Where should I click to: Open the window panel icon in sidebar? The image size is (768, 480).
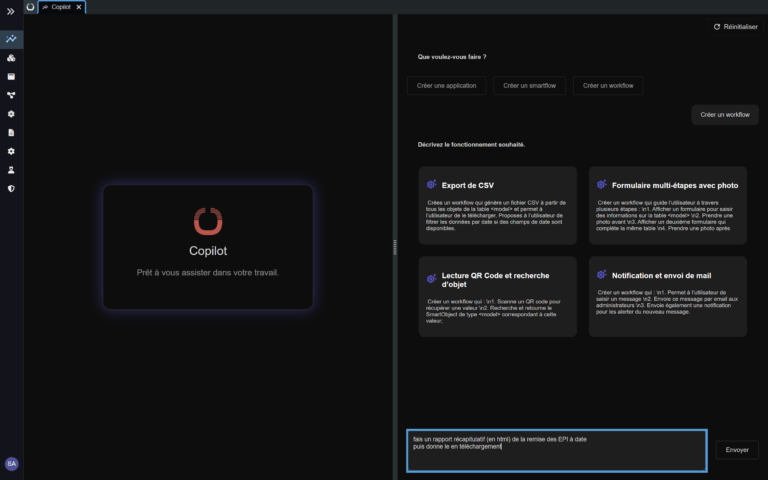point(11,76)
